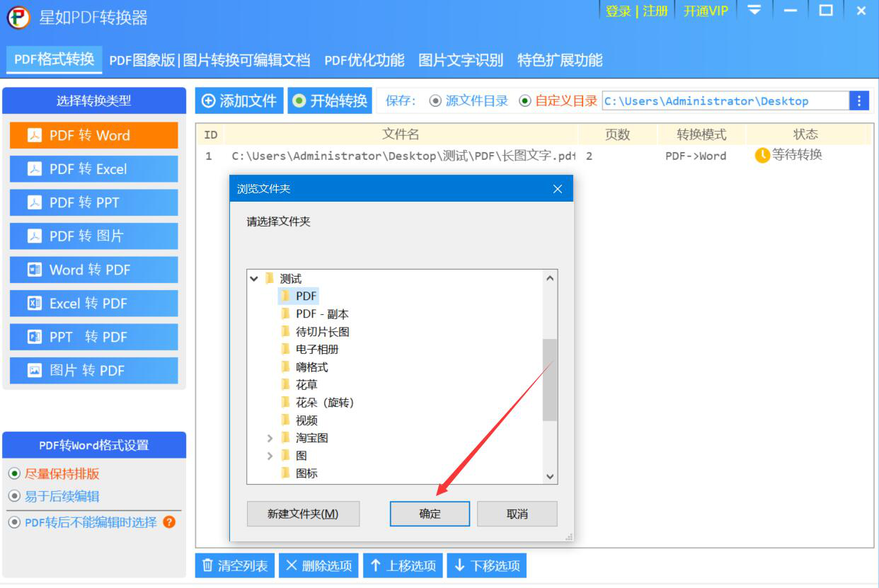Image resolution: width=879 pixels, height=588 pixels.
Task: Click the 新建文件夹(M) button
Action: point(303,514)
